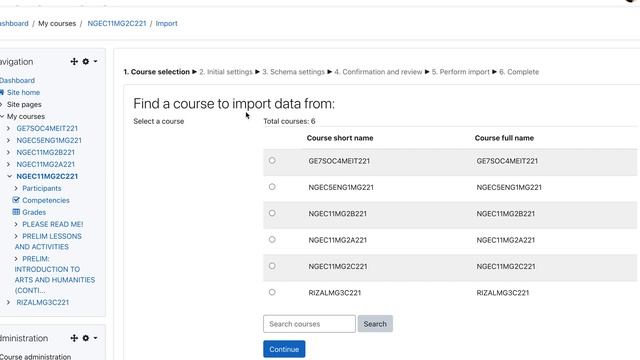Click the move icon in Navigation block

74,62
